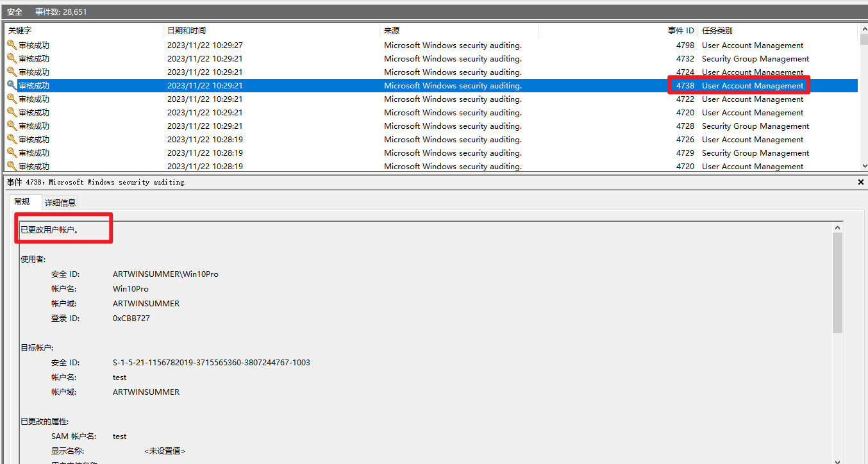
Task: Select the event ID 4728 cell
Action: pos(685,126)
